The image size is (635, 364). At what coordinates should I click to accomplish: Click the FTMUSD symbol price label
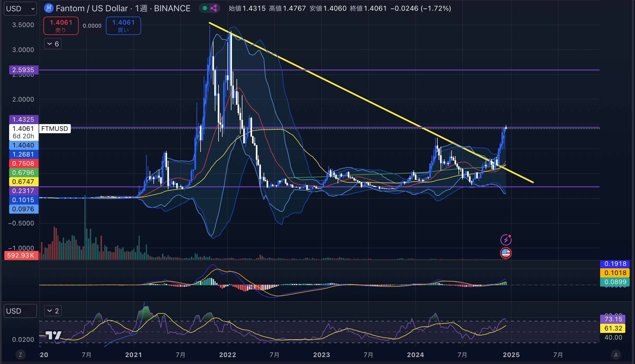tap(55, 129)
